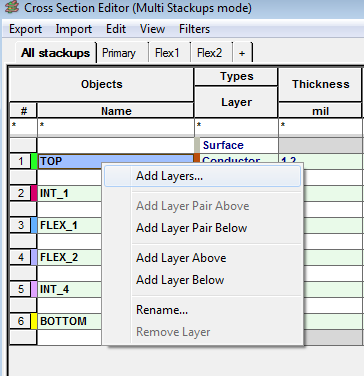Click the Cross Section Editor app icon
Viewport: 364px width, 376px height.
tap(12, 7)
